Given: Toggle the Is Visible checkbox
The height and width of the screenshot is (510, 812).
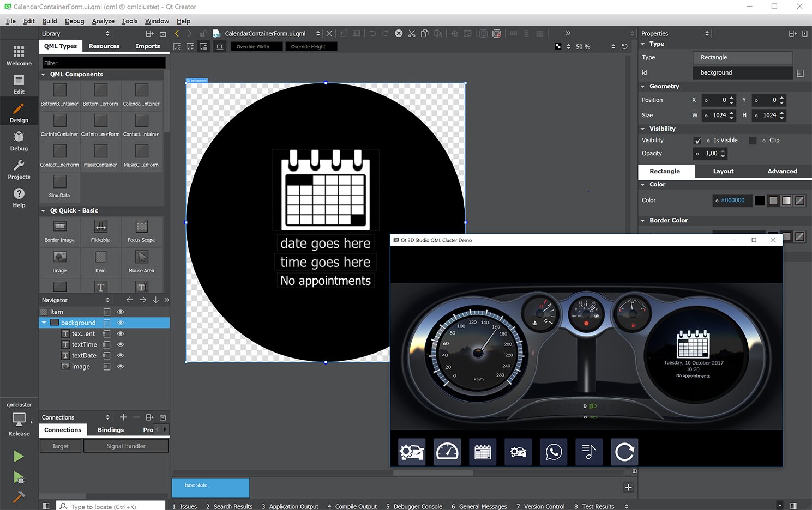Looking at the screenshot, I should pyautogui.click(x=698, y=141).
